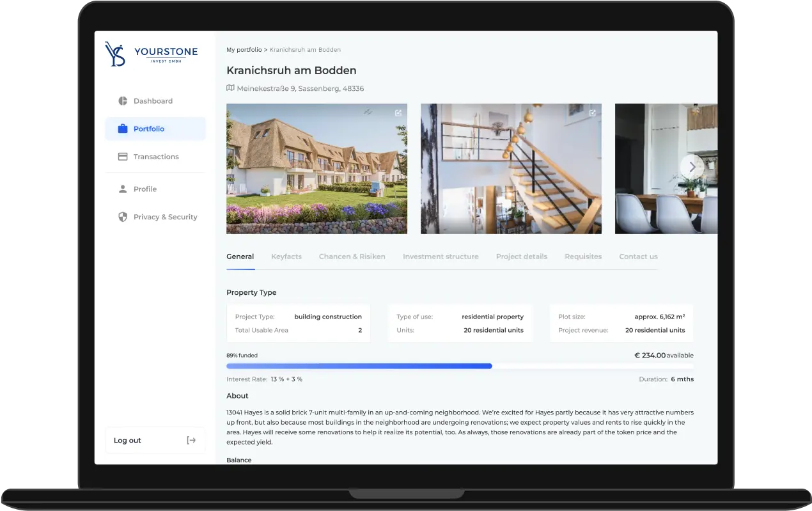Return via the My portfolio breadcrumb link
The image size is (812, 511).
(244, 49)
